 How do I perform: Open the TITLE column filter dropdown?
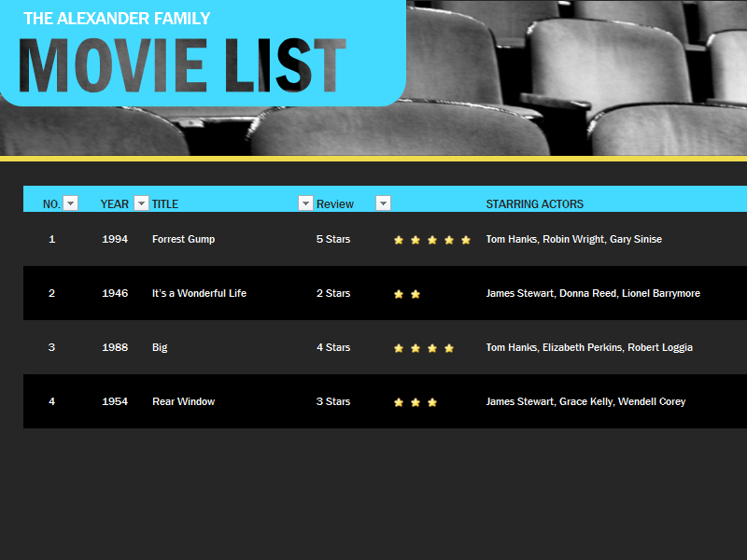[305, 203]
